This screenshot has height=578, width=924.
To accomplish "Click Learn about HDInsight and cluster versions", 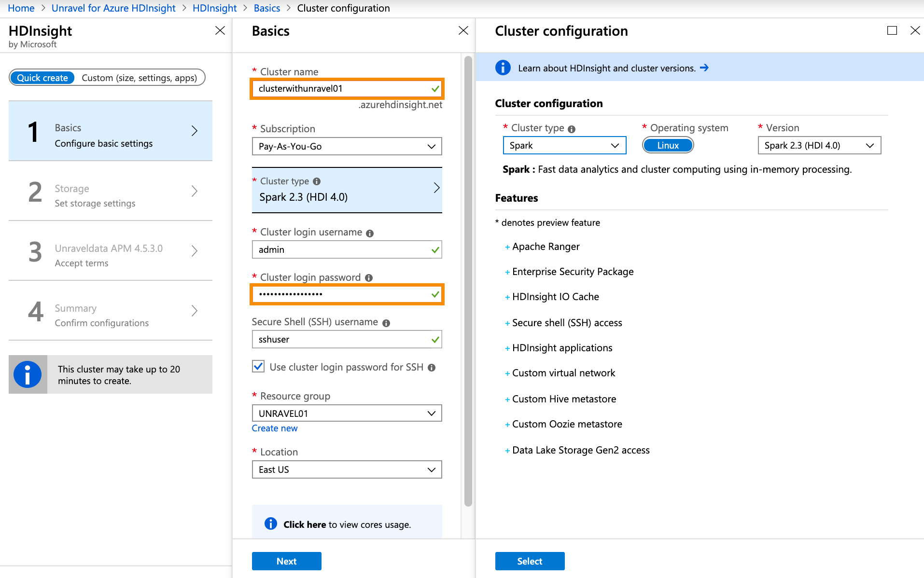I will (x=607, y=68).
